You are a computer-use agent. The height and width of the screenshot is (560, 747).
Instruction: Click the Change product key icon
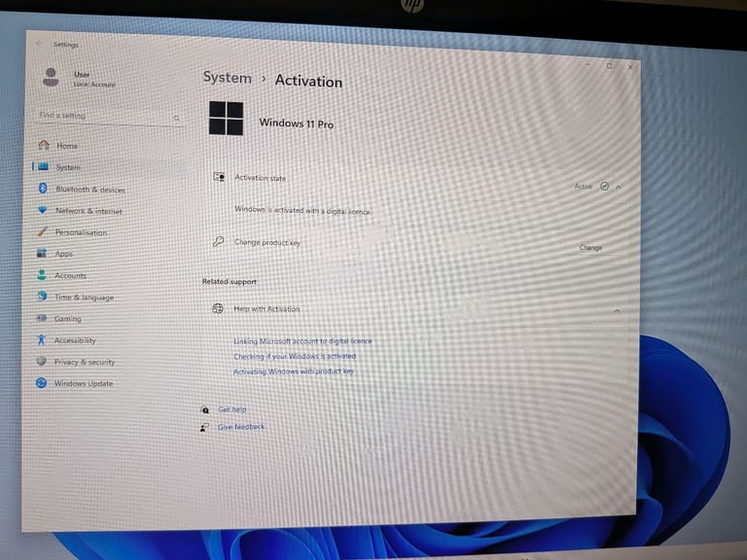218,241
